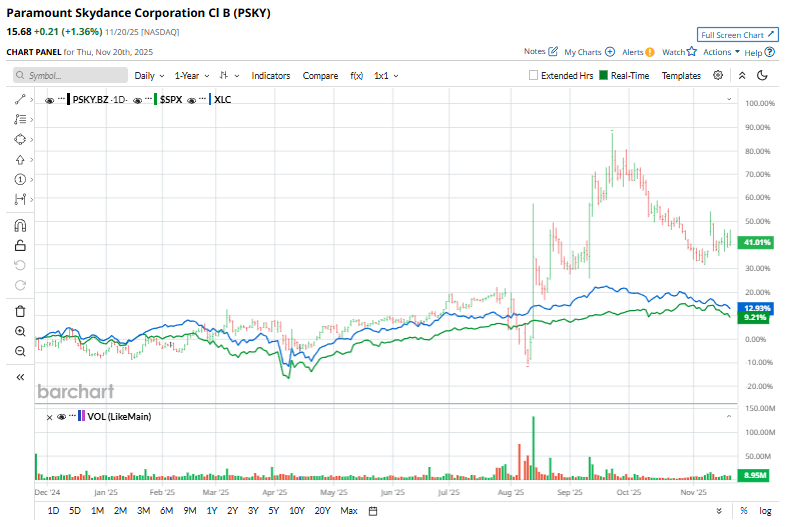Open the Templates menu
785x527 pixels.
point(681,75)
